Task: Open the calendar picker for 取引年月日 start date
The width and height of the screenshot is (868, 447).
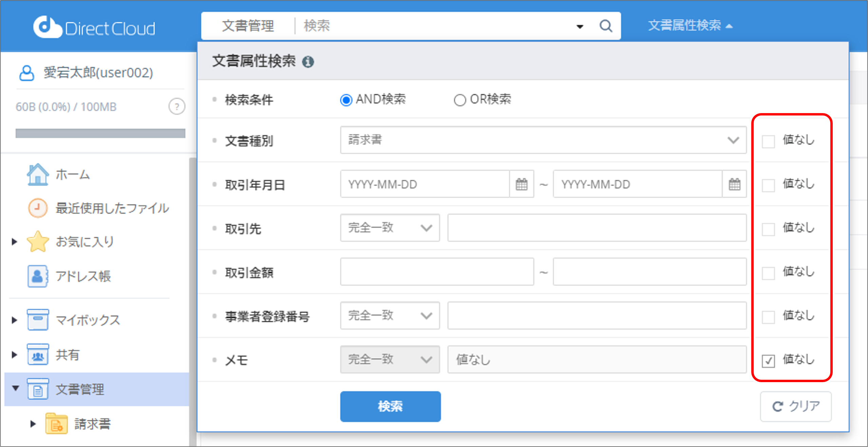Action: click(521, 184)
